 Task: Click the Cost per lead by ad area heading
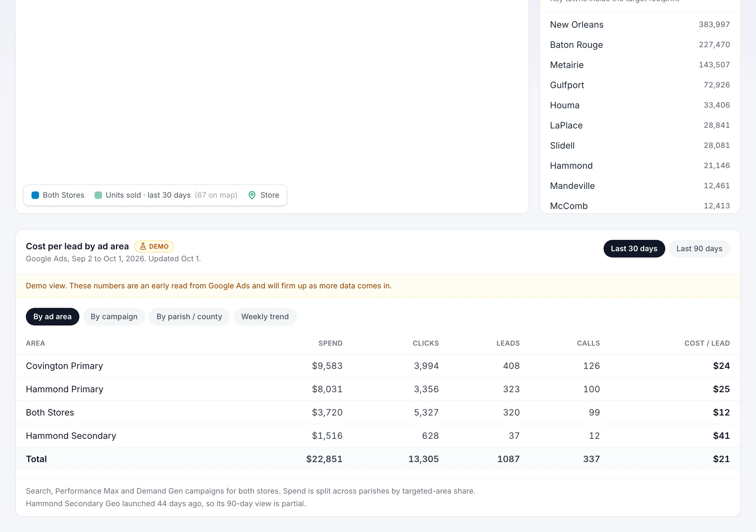tap(77, 246)
